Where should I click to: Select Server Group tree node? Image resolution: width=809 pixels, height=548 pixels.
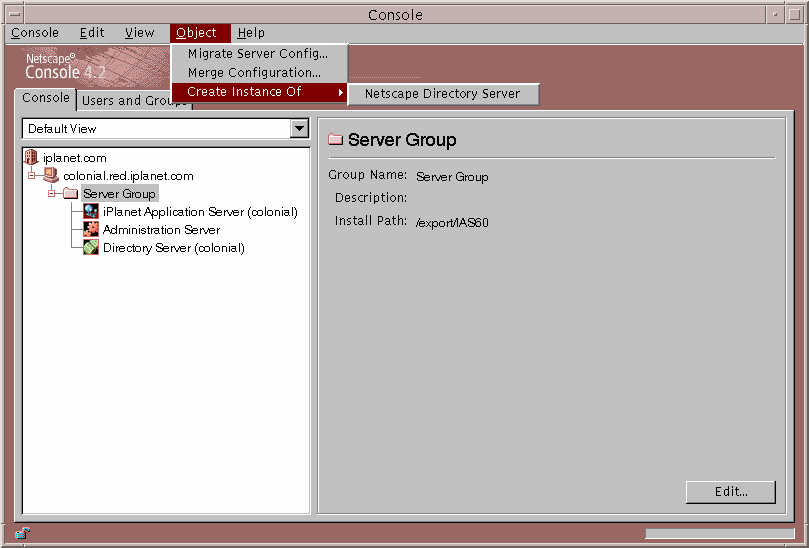120,194
